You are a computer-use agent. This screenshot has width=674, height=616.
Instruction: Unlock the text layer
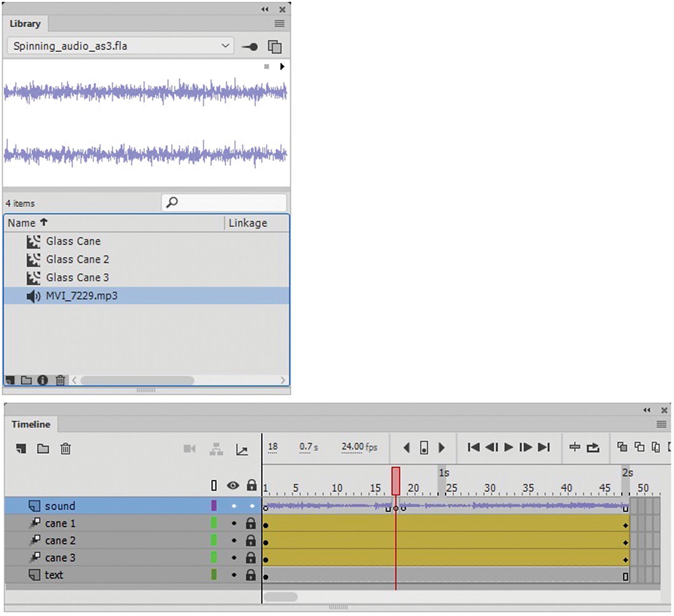[x=251, y=575]
